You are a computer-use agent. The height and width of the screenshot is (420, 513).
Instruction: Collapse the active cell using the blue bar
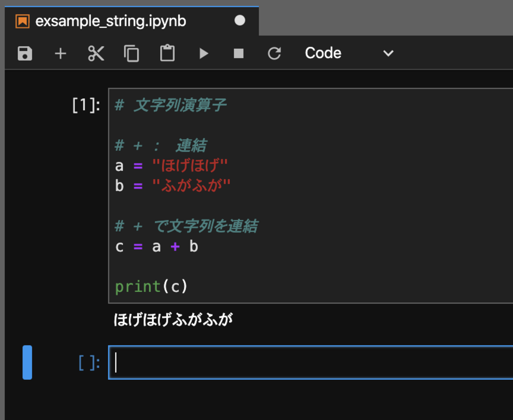coord(27,362)
